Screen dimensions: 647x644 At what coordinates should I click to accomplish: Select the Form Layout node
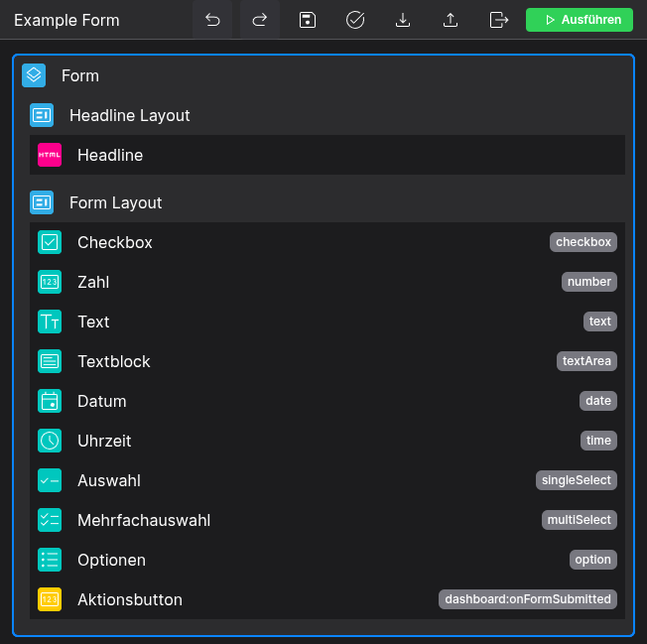116,202
